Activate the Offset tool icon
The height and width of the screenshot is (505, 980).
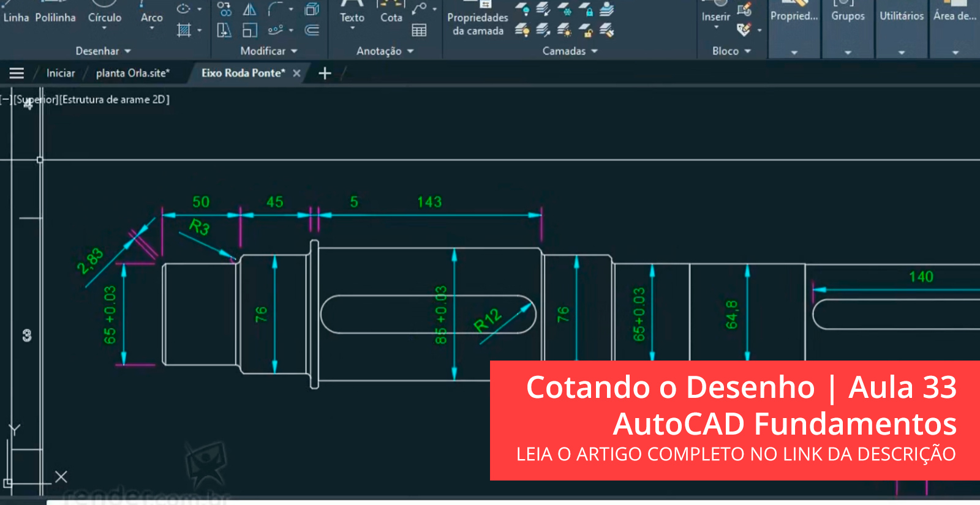[312, 30]
